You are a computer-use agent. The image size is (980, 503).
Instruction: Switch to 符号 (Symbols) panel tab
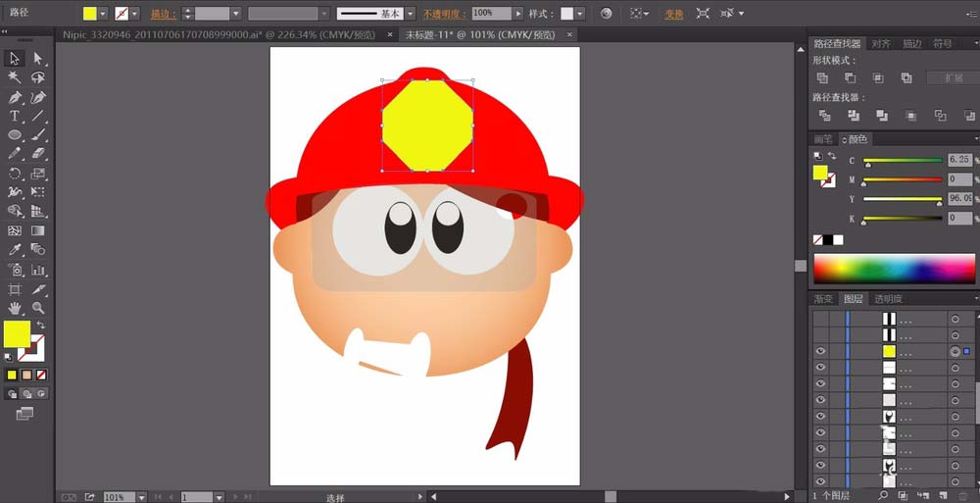[943, 44]
